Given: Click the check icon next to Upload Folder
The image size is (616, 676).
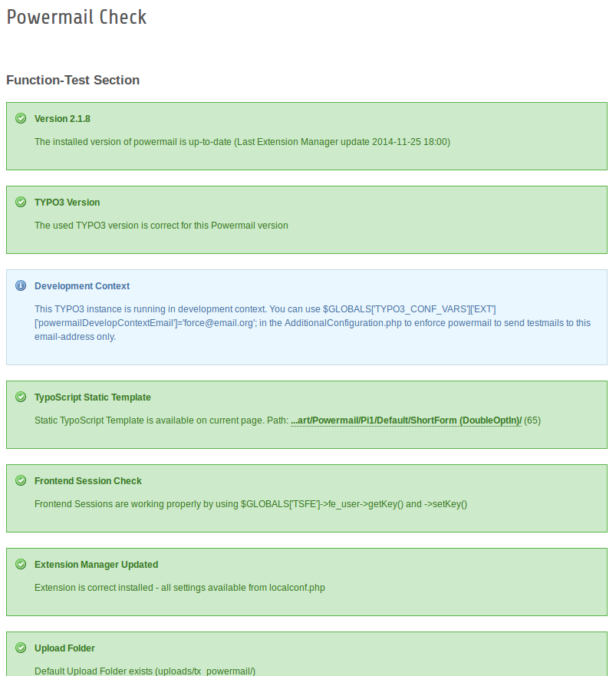Looking at the screenshot, I should [21, 648].
